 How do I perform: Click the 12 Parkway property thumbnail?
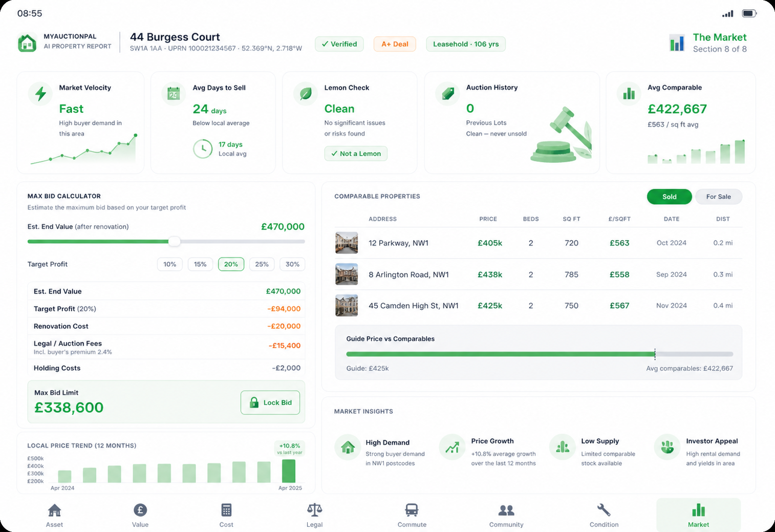pos(347,243)
